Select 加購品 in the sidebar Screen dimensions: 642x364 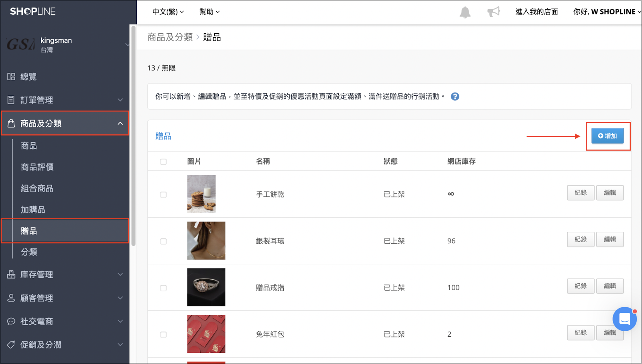point(33,210)
